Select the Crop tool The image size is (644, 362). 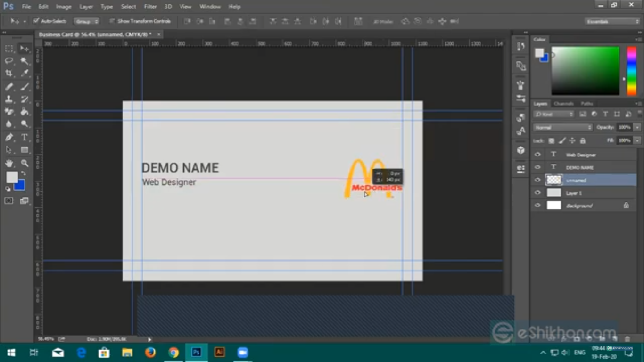coord(9,74)
